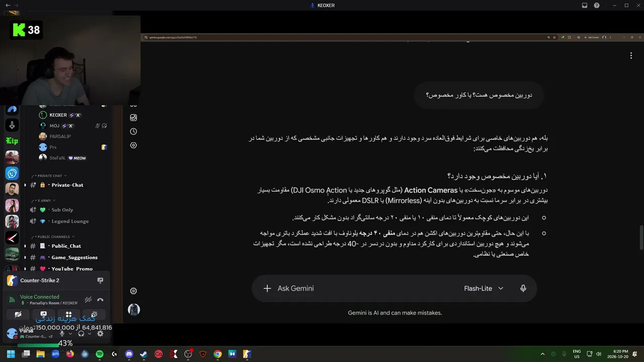
Task: Open the Flash-Lite model selector dropdown
Action: 483,289
